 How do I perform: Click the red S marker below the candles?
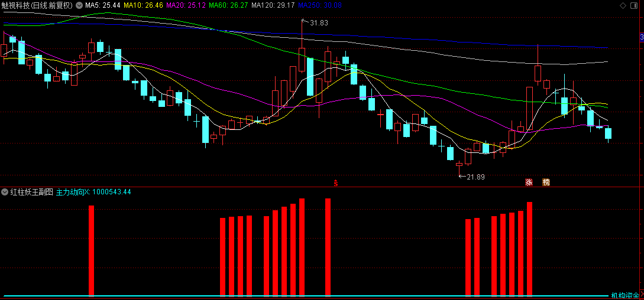click(x=335, y=183)
